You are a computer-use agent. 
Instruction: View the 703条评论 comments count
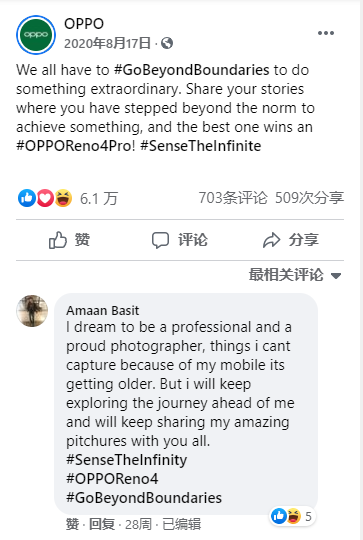(x=233, y=198)
